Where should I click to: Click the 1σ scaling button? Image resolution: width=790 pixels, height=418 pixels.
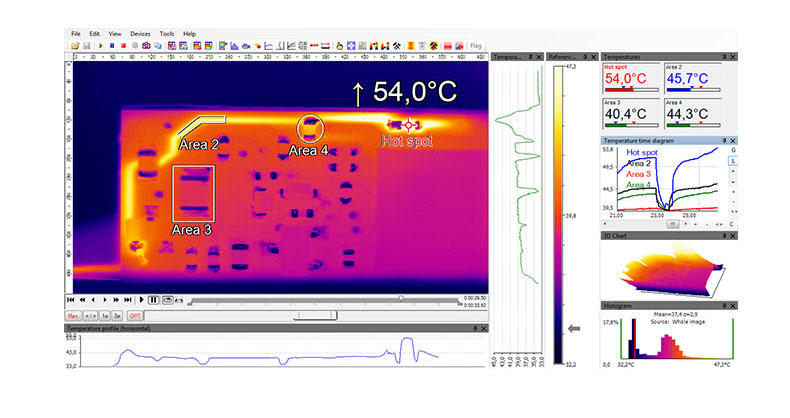click(104, 316)
